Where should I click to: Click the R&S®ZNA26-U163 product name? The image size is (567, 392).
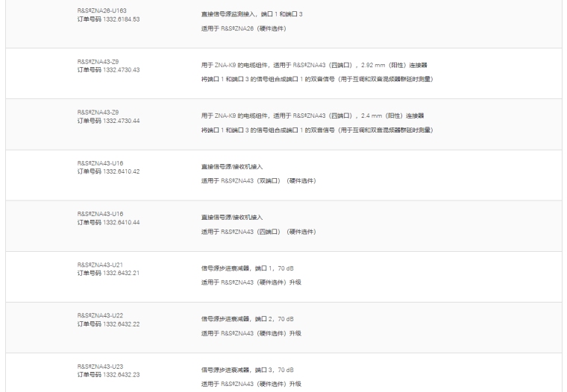[x=101, y=10]
